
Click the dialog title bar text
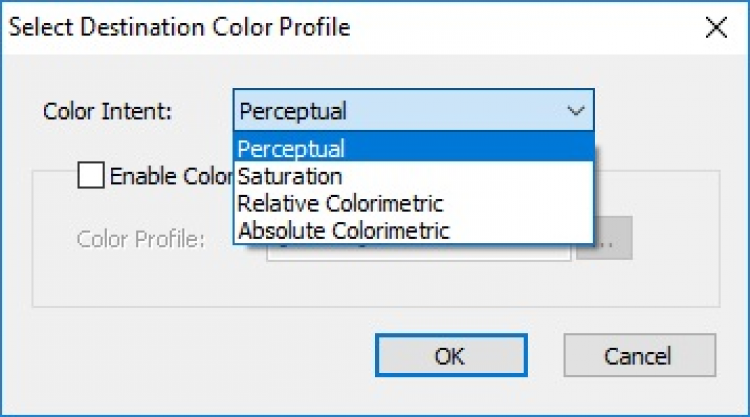180,27
